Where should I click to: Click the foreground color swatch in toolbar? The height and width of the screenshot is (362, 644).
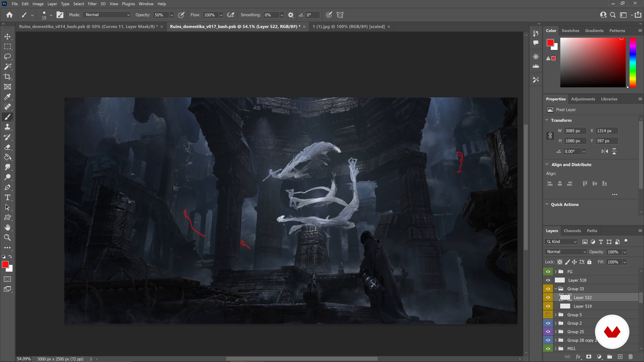[x=5, y=264]
